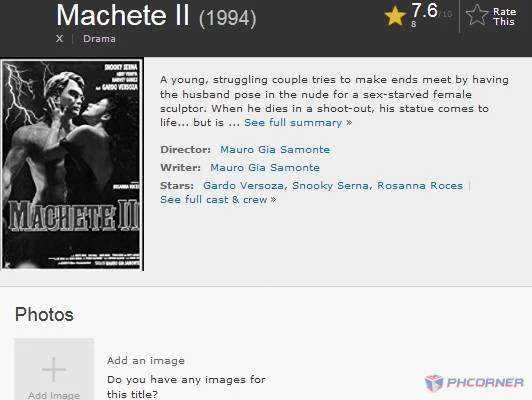Click the Photos section heading
This screenshot has height=400, width=532.
44,314
